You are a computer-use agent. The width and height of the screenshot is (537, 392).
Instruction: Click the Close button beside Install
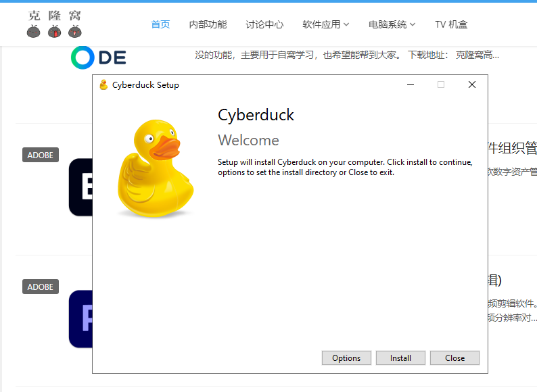pos(454,358)
